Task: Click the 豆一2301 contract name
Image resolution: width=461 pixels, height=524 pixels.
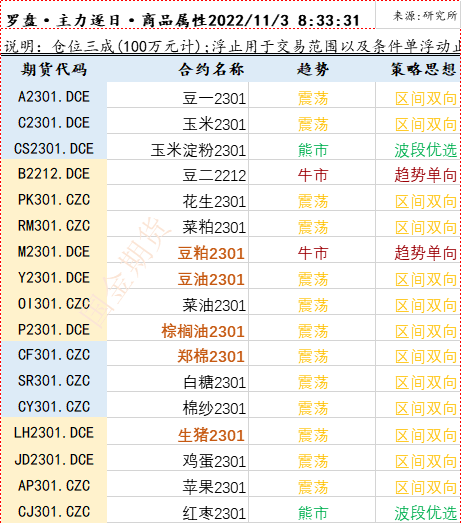Action: [214, 99]
